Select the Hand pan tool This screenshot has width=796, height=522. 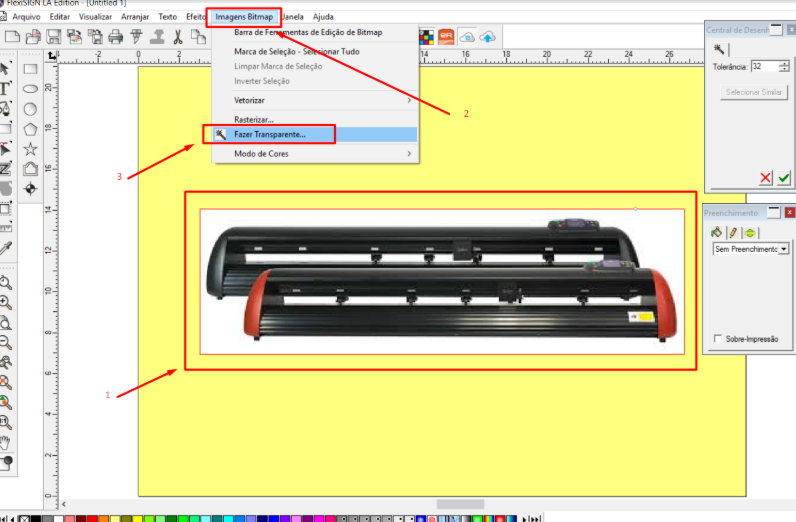[x=6, y=442]
